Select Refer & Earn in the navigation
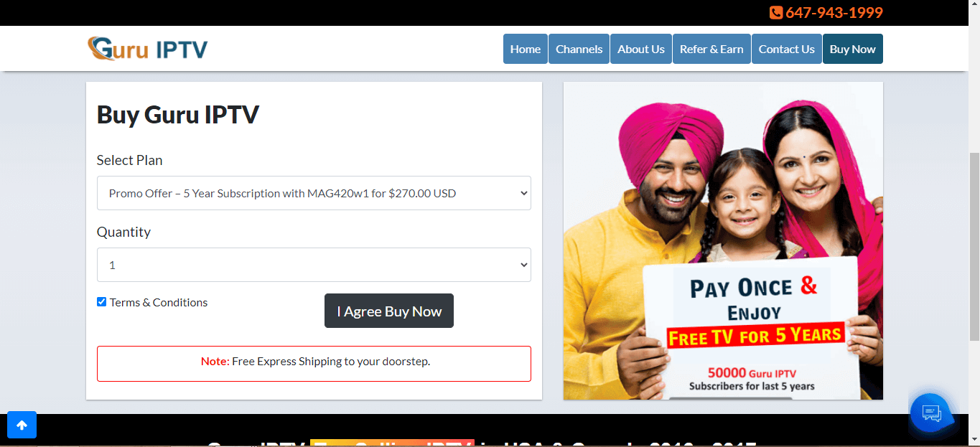The height and width of the screenshot is (447, 980). (x=711, y=49)
